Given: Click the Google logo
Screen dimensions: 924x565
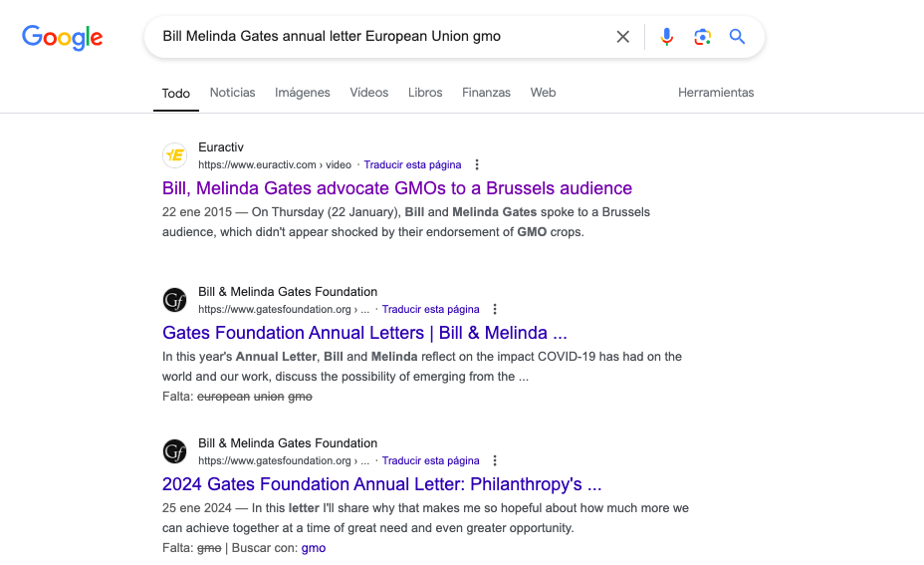Looking at the screenshot, I should [x=62, y=37].
